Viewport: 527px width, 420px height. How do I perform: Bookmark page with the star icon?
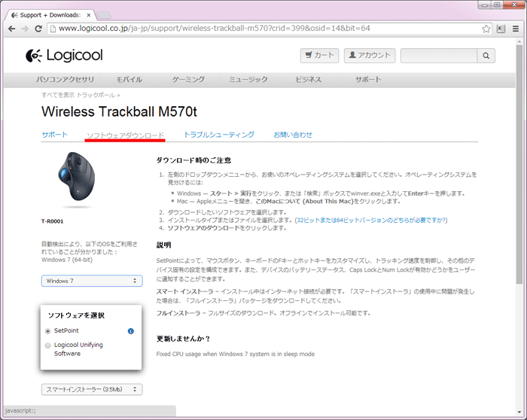(x=486, y=29)
